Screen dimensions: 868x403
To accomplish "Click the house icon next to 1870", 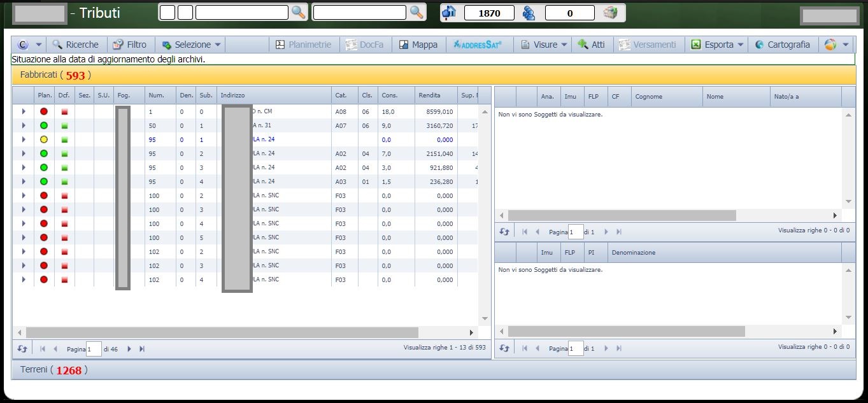I will (450, 13).
